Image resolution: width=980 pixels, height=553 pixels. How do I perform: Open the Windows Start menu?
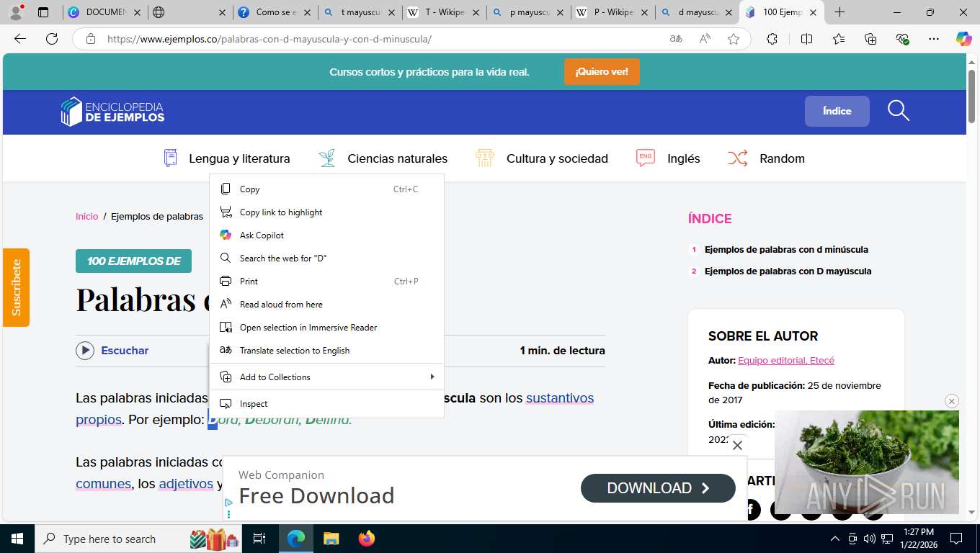[17, 539]
